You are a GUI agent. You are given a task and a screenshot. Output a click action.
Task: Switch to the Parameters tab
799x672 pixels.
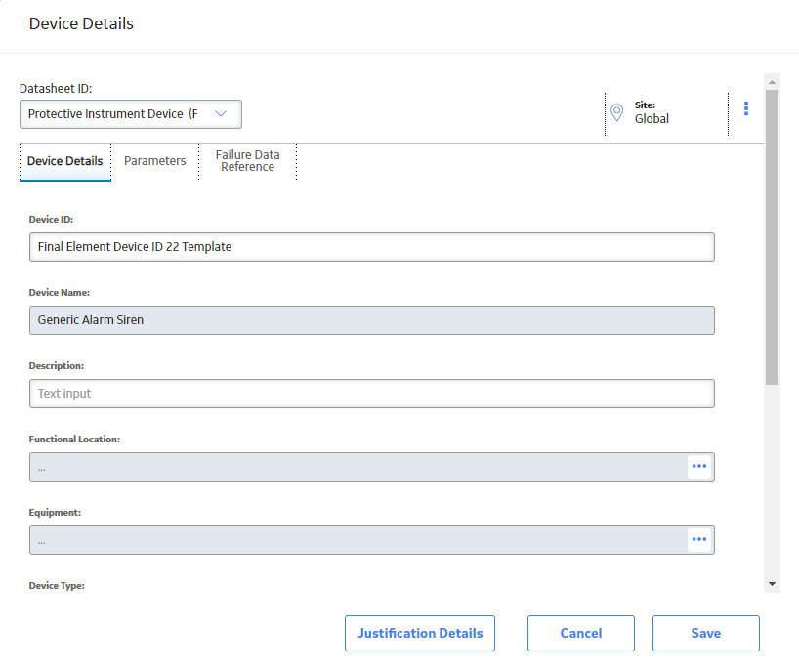[x=155, y=161]
